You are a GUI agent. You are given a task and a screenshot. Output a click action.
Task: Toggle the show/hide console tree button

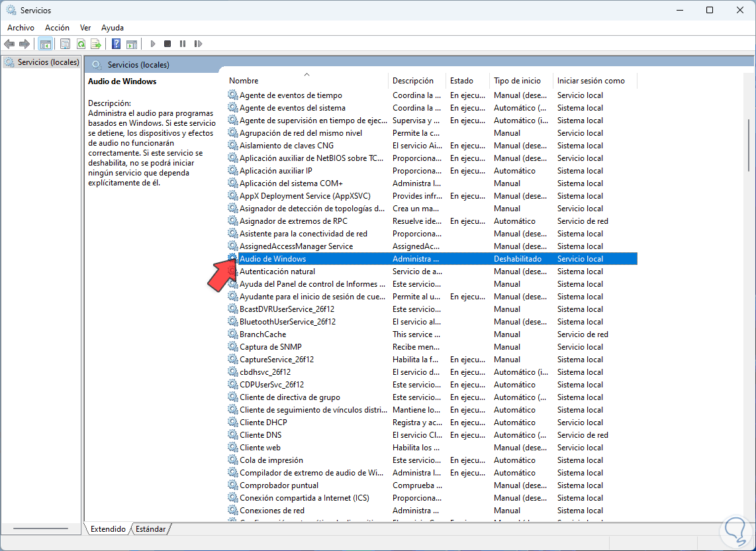click(45, 44)
